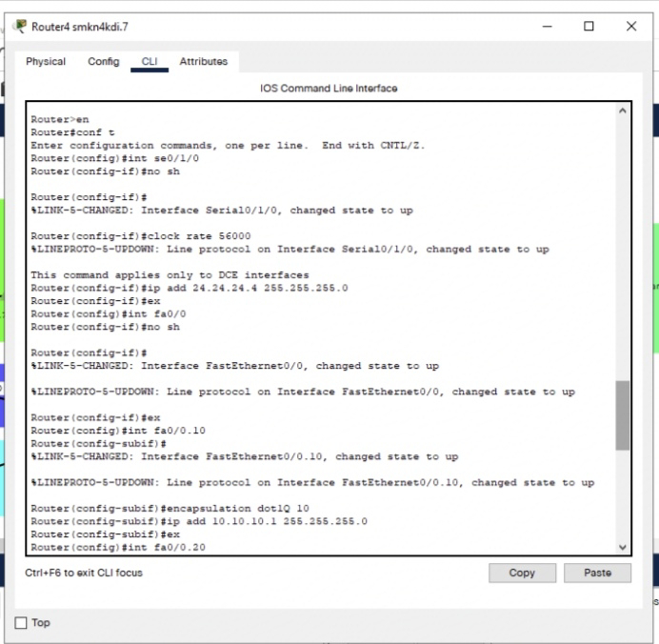Click the LINEPROTO FastEthernet0/0 state message

303,392
